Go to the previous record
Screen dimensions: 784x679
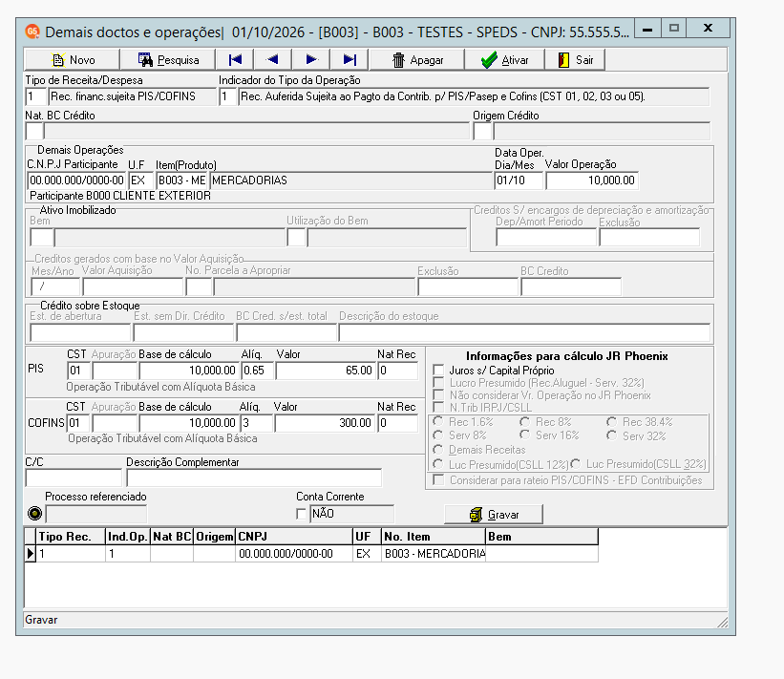[x=273, y=60]
